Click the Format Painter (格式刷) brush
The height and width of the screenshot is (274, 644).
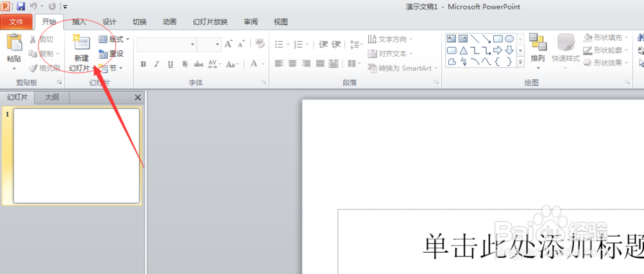(44, 68)
